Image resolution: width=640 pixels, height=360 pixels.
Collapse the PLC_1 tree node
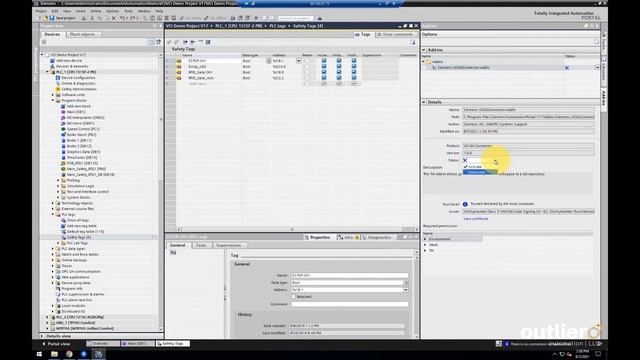click(47, 72)
